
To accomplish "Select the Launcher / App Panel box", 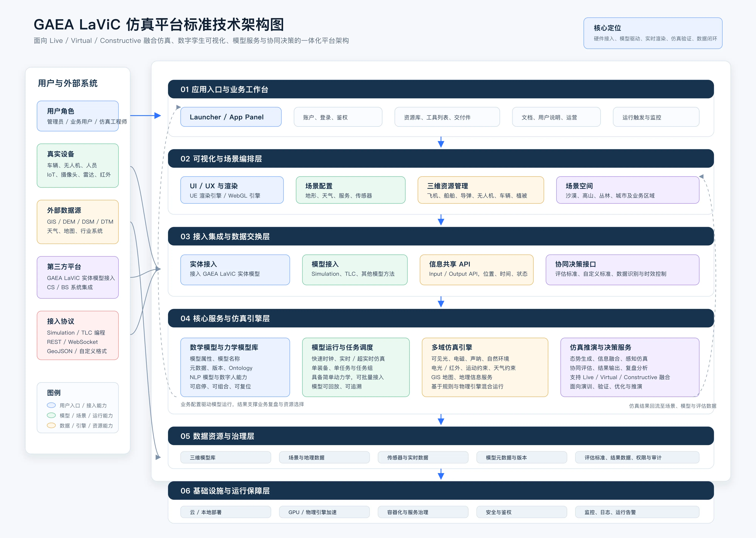I will click(x=231, y=117).
